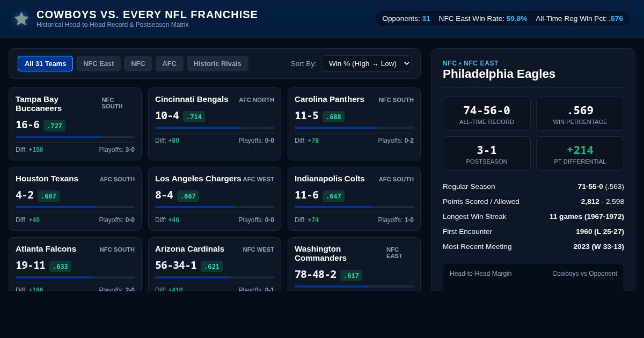Click the .688 Panthers win badge
Viewport: 644px width, 338px height.
point(333,116)
